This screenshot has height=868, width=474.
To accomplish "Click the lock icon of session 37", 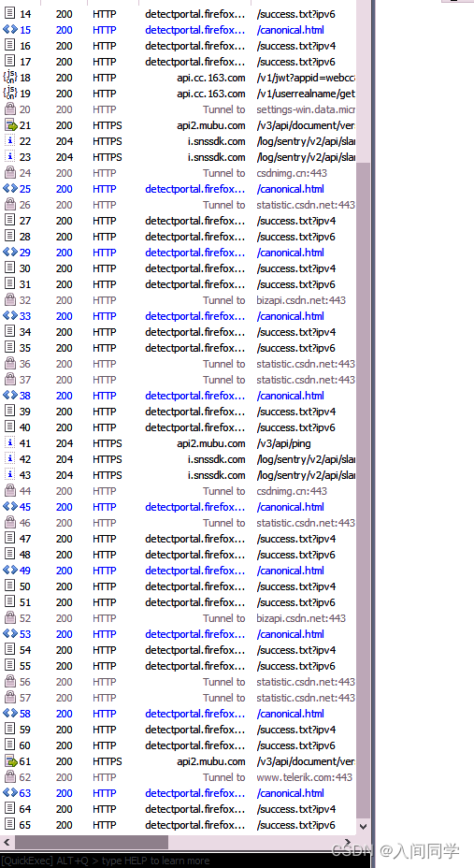I will coord(9,379).
